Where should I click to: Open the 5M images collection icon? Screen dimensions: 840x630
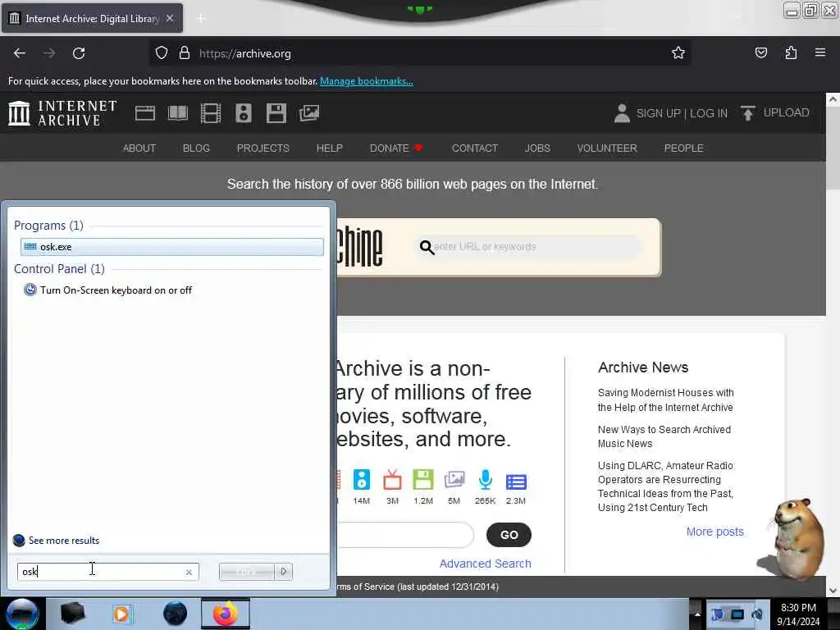click(x=454, y=480)
